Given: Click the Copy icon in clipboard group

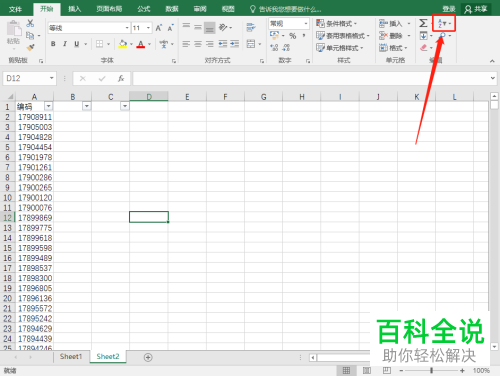Looking at the screenshot, I should click(x=30, y=35).
